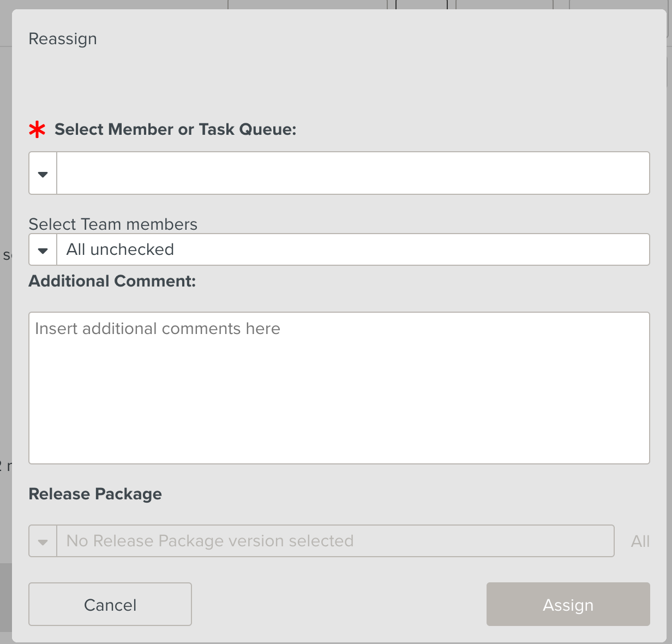
Task: Click empty dialog space between Cancel and Assign
Action: [338, 605]
